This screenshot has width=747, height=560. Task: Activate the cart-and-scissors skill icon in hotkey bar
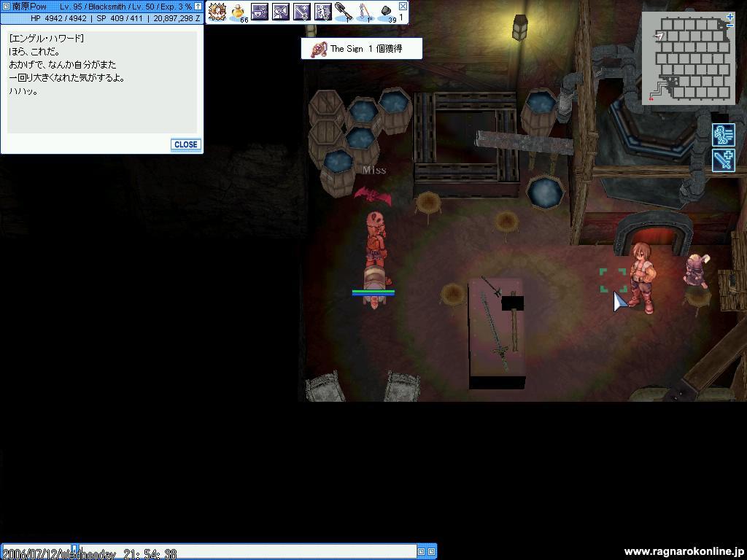coord(259,12)
